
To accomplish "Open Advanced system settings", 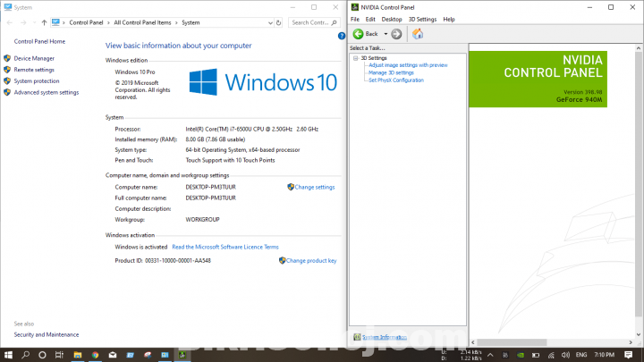I will 47,93.
